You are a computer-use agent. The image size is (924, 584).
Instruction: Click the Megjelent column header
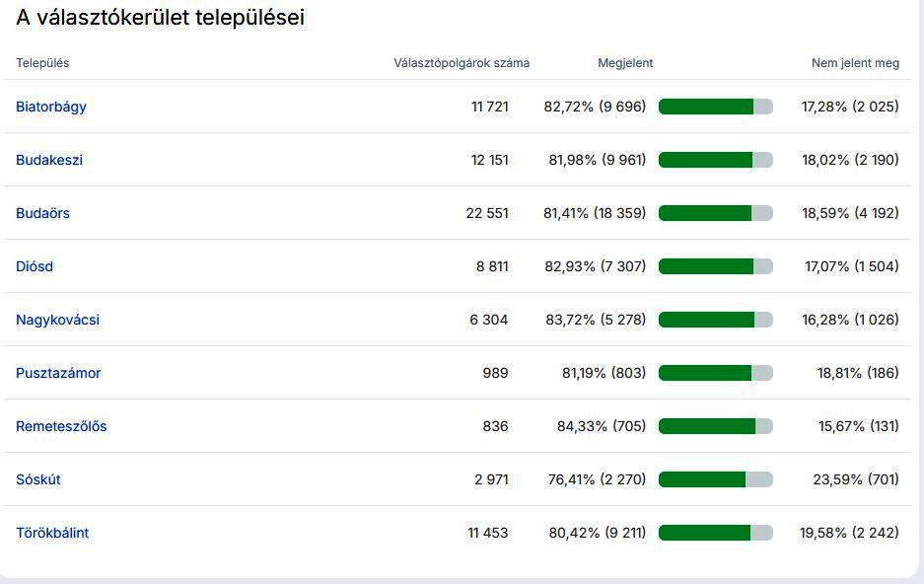click(x=625, y=63)
